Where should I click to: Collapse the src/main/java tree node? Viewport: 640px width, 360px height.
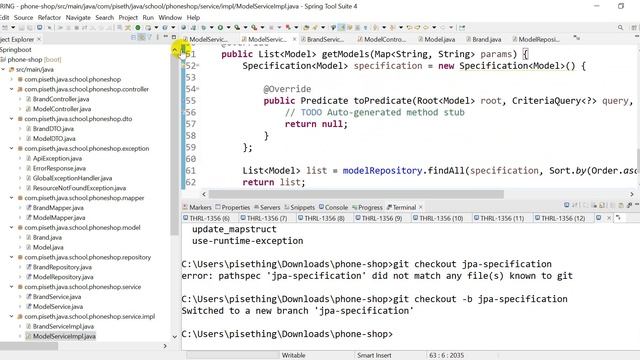click(4, 69)
